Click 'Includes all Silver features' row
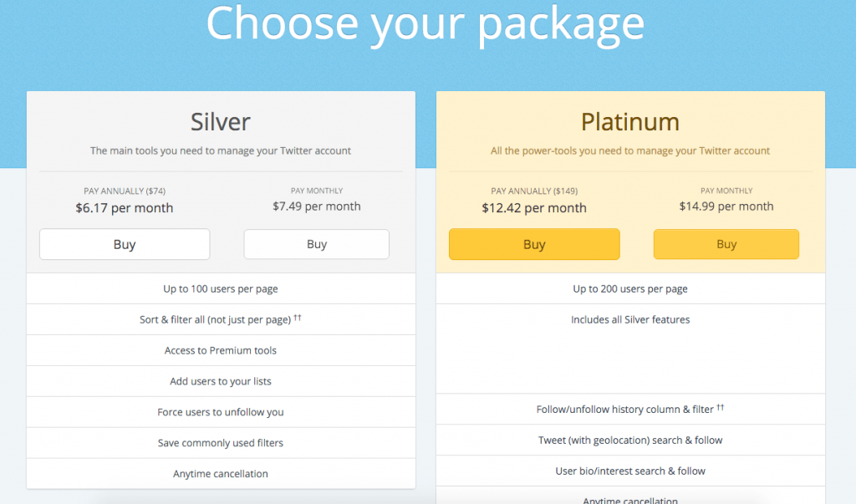The image size is (856, 504). (630, 349)
